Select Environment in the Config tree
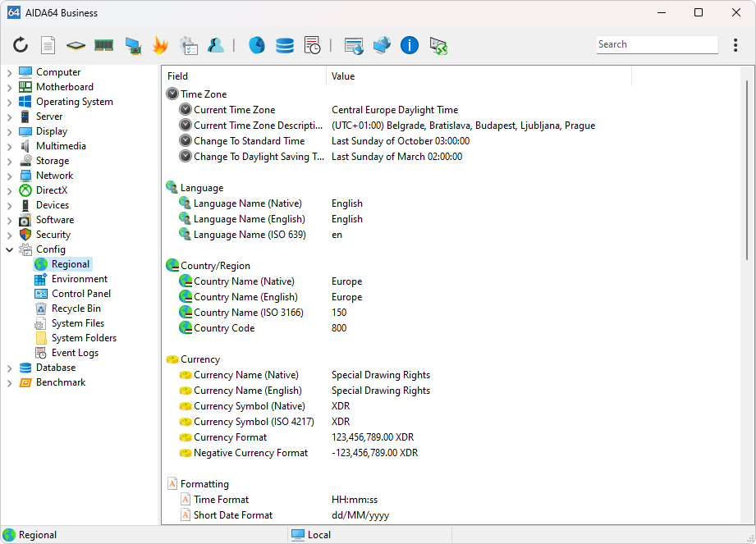 [79, 279]
